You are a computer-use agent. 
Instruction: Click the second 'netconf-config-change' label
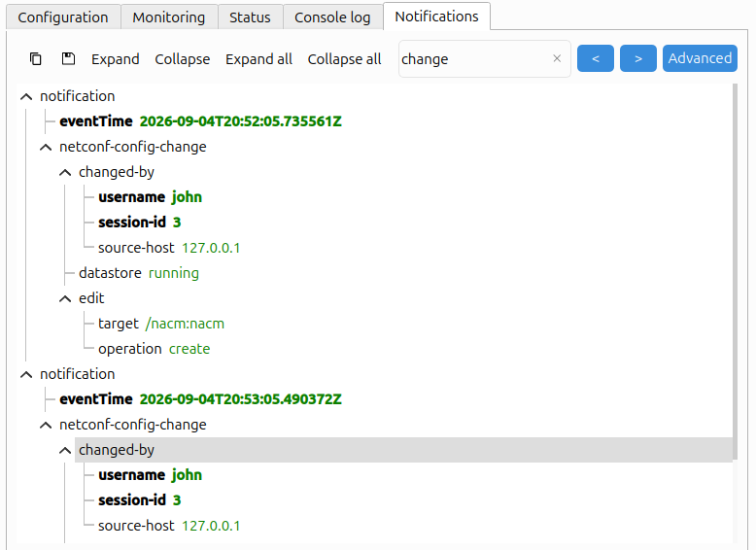click(132, 425)
